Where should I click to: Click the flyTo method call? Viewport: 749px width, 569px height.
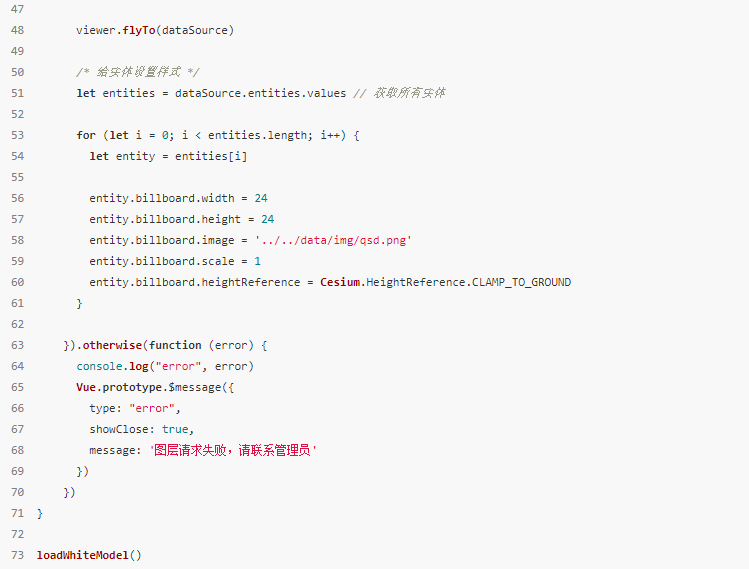(x=139, y=30)
